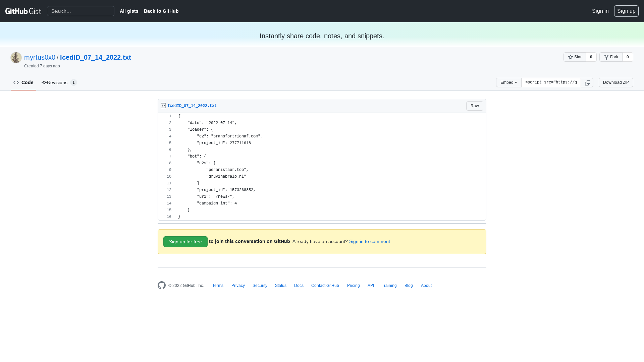This screenshot has width=644, height=362.
Task: Click myrtus0x0's avatar image
Action: click(16, 57)
